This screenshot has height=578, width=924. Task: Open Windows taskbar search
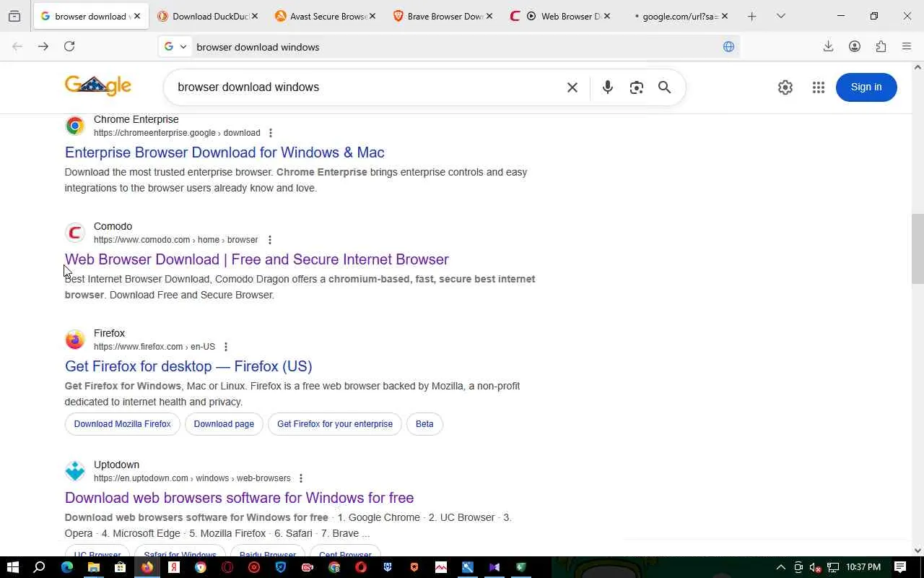(x=40, y=567)
